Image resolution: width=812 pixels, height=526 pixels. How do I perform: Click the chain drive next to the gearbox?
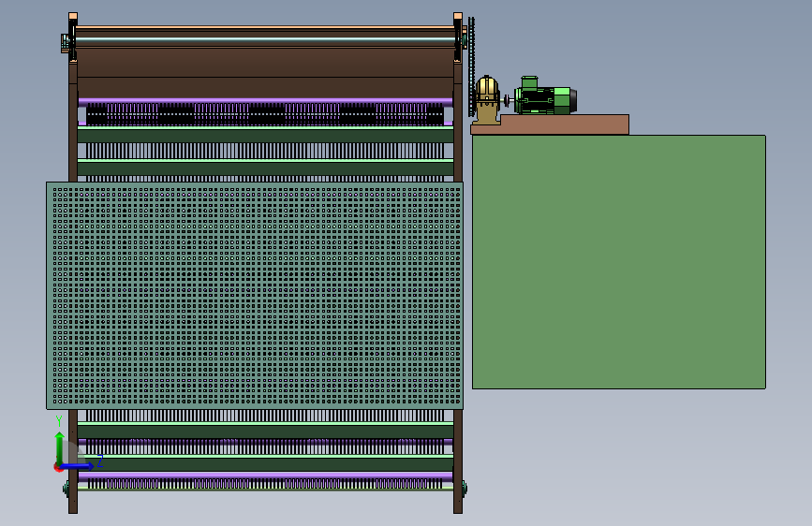coord(471,66)
